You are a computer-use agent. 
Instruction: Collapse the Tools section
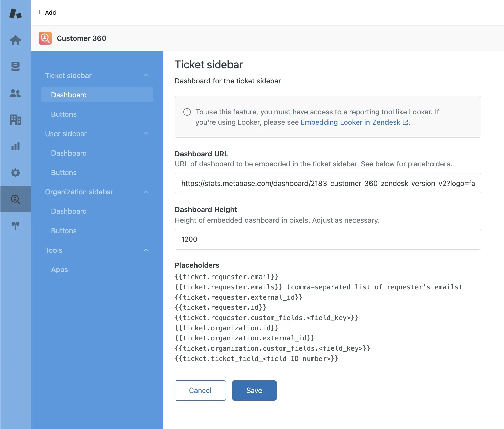pyautogui.click(x=146, y=250)
